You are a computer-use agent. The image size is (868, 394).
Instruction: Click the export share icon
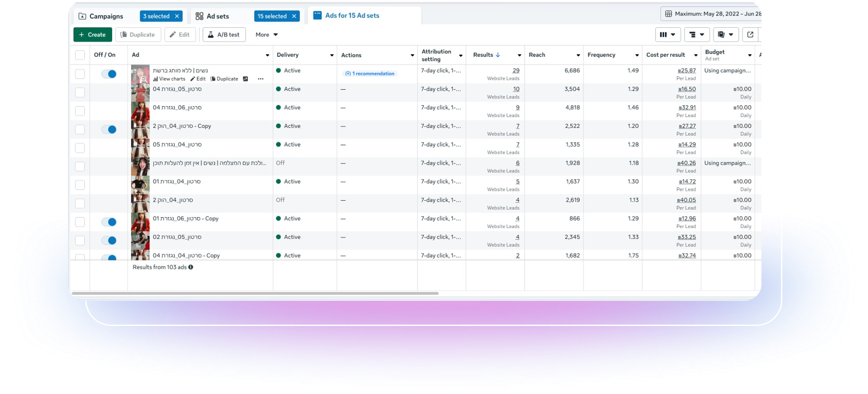pos(750,35)
